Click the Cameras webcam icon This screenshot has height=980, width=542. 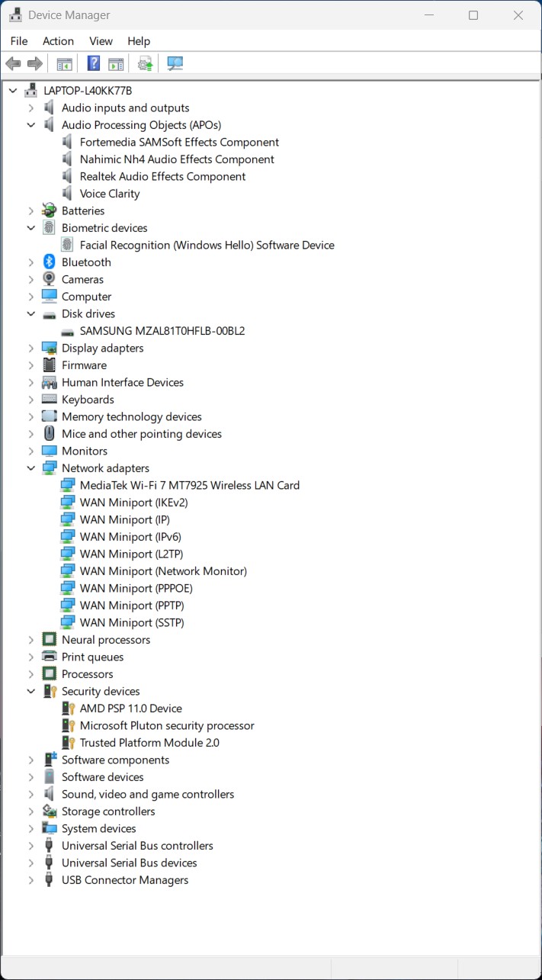50,279
